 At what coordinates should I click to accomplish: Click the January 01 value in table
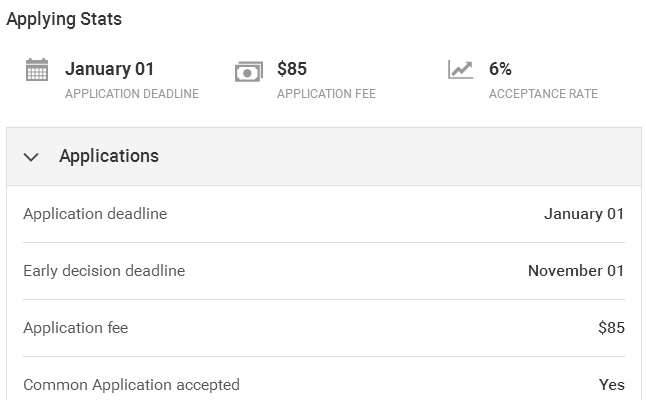[x=584, y=214]
